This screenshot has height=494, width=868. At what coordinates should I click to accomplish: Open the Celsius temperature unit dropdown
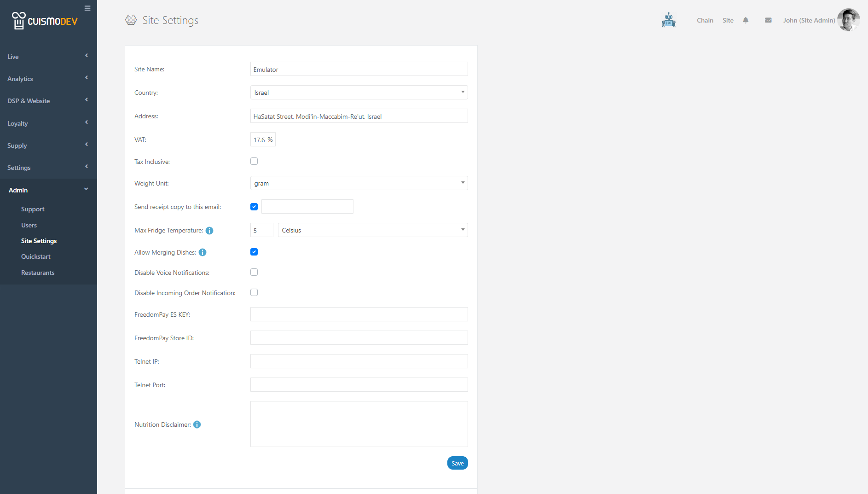[373, 230]
